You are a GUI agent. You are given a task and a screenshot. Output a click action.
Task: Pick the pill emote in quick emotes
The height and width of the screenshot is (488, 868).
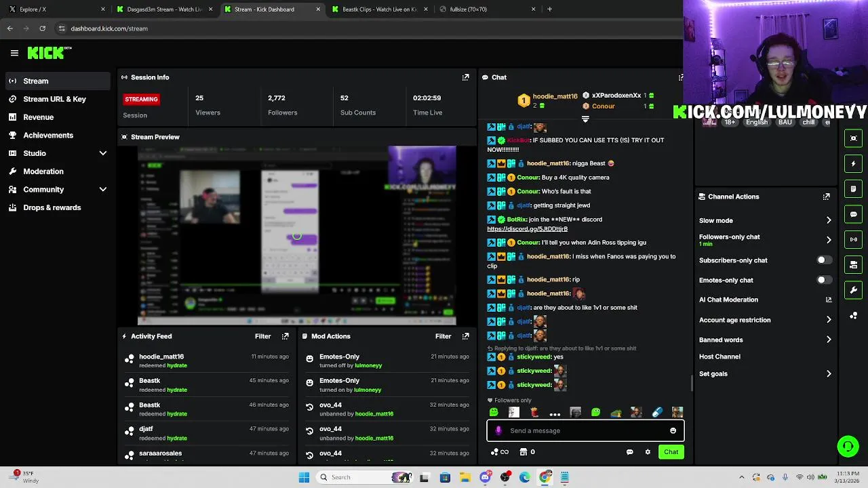pyautogui.click(x=657, y=412)
